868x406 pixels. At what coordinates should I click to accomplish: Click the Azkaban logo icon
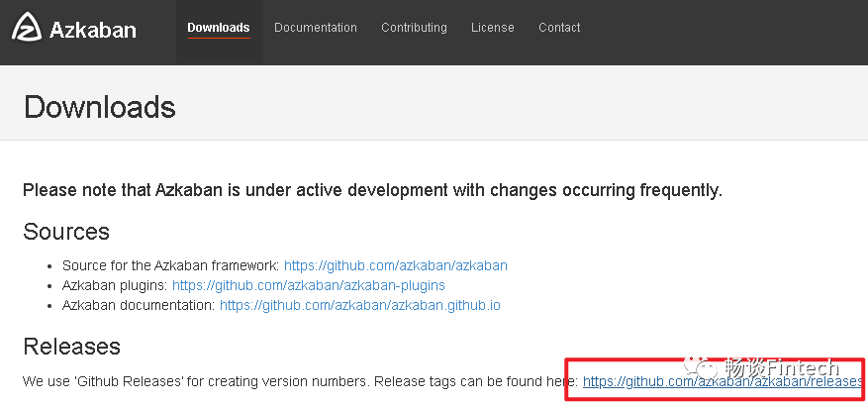(x=26, y=29)
